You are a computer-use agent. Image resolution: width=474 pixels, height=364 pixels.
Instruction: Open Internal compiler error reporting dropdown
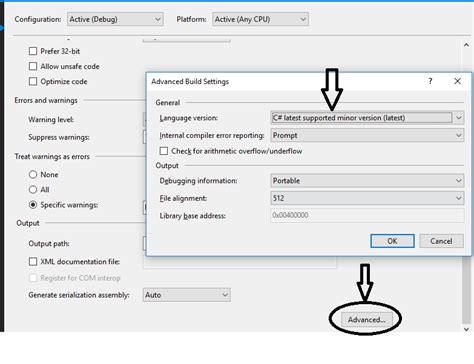coord(367,135)
